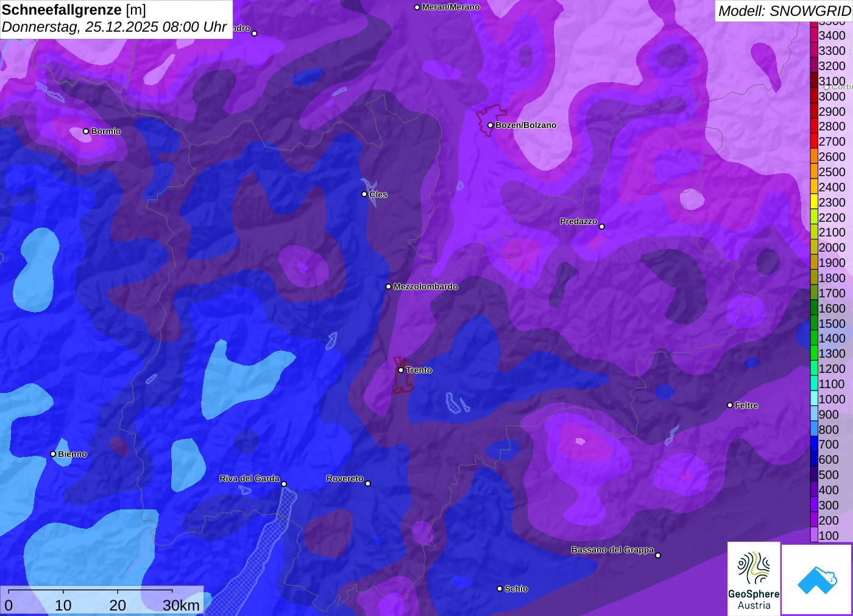Select the green legend swatch beside 1500
This screenshot has height=616, width=853.
814,323
